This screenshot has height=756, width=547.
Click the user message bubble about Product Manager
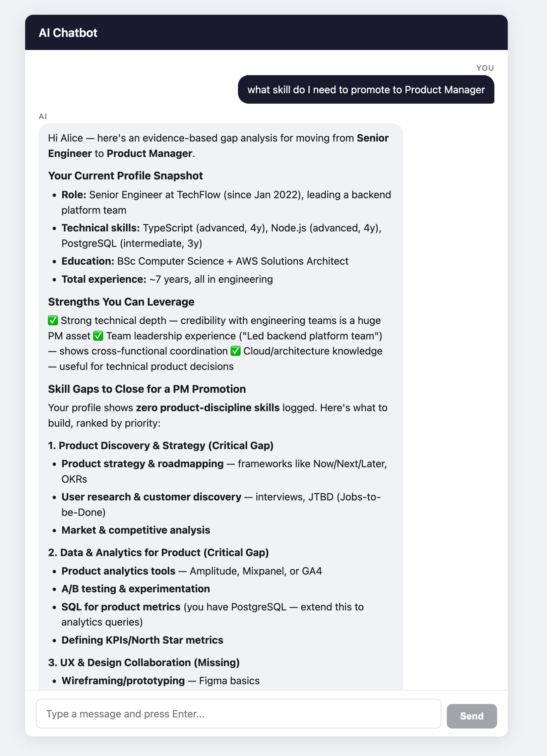[x=366, y=90]
